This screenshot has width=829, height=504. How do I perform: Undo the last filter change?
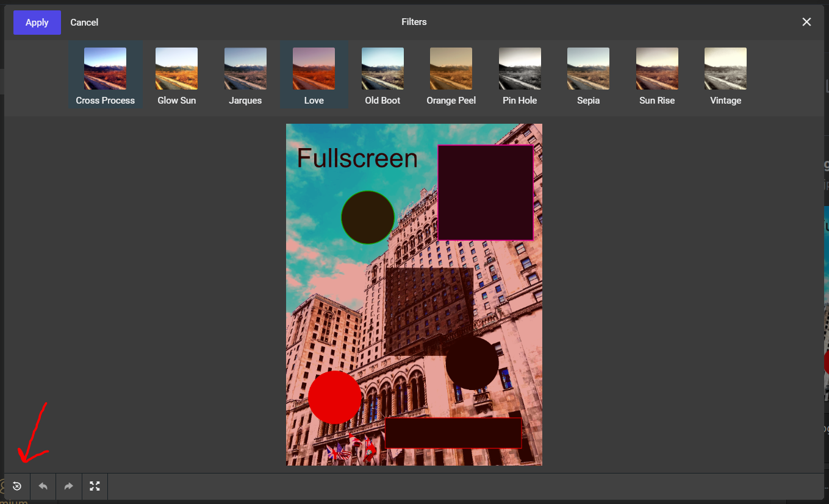(43, 486)
